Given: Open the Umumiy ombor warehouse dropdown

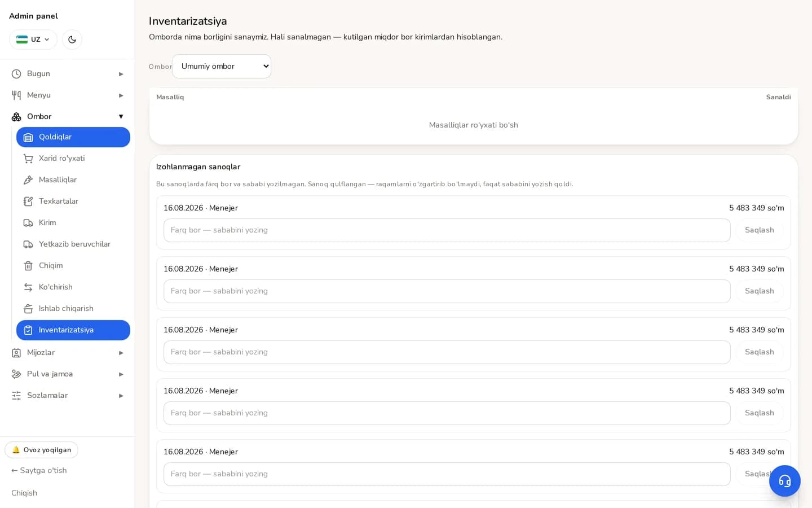Looking at the screenshot, I should [x=222, y=66].
